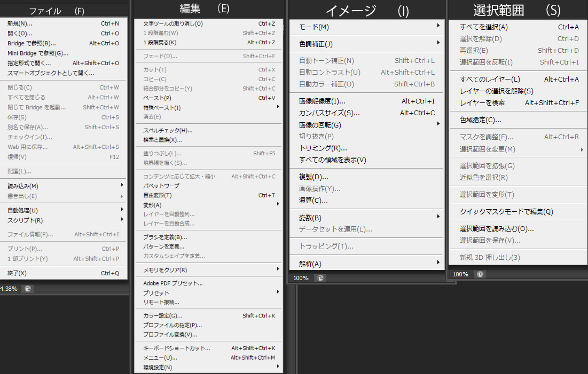Choose 選択範囲を反転(I) in the Select menu

519,62
